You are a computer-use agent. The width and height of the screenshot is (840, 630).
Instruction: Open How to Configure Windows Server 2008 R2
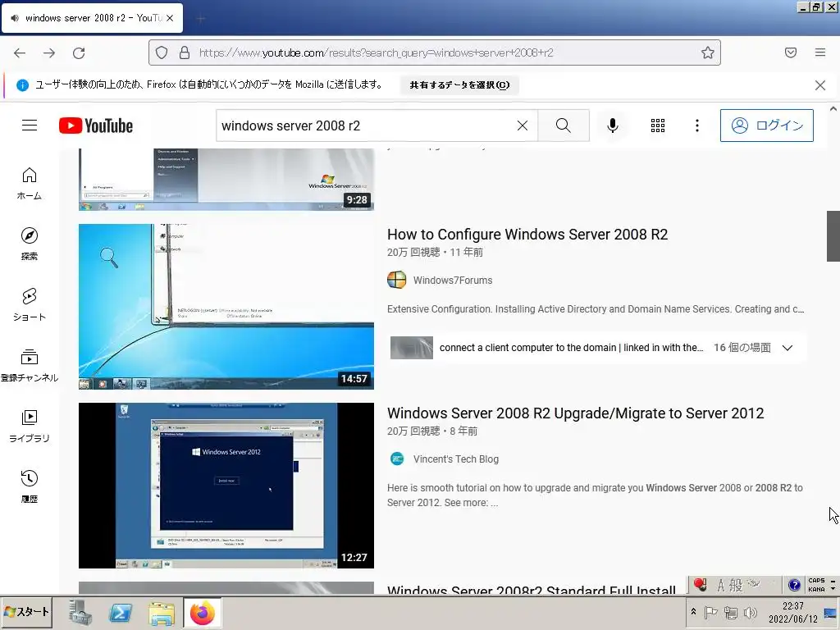pyautogui.click(x=527, y=235)
